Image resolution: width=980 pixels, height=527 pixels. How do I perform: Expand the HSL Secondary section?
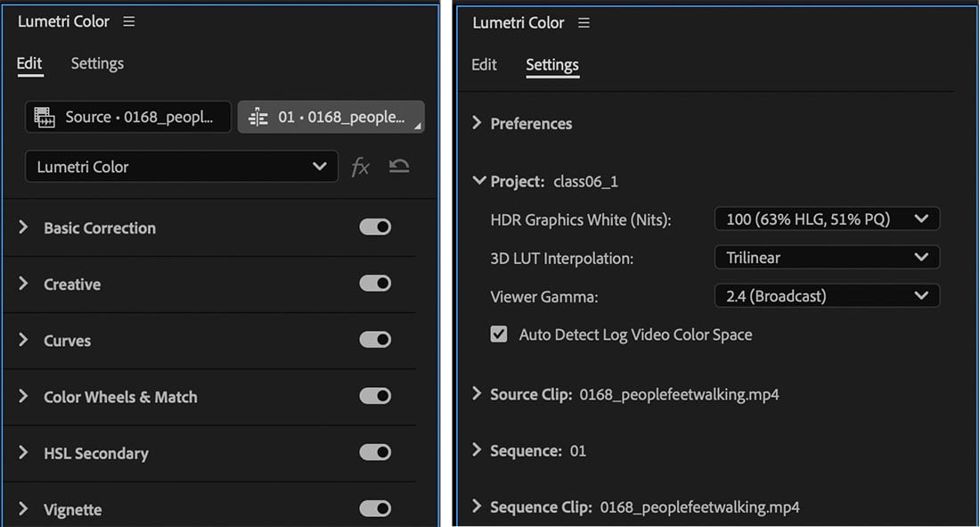point(23,452)
